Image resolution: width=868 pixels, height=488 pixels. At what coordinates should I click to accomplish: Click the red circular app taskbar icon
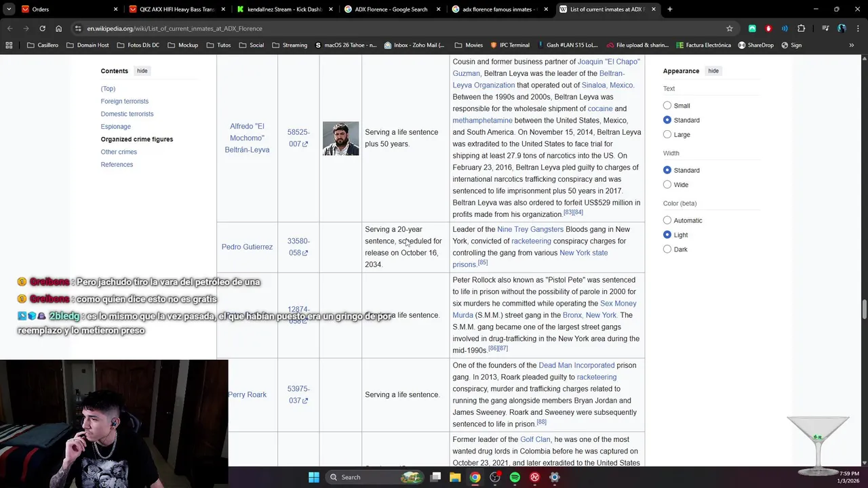point(534,477)
